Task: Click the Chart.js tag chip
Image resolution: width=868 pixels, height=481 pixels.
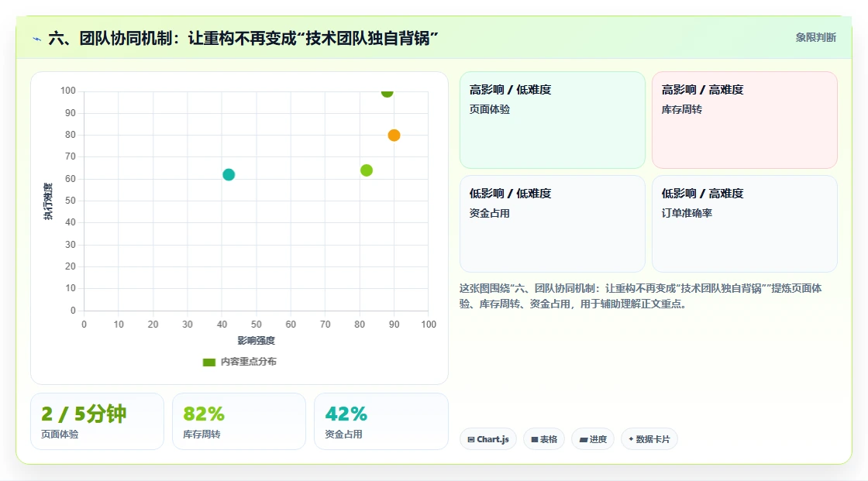Action: 488,439
